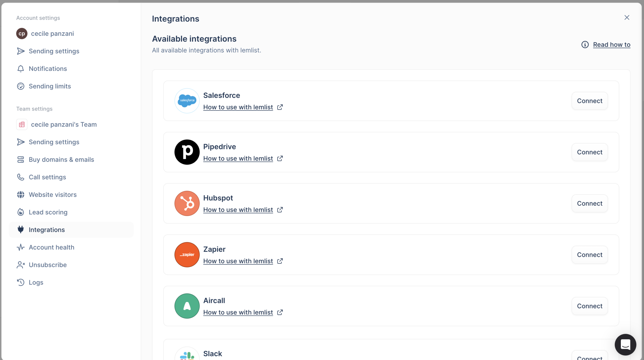This screenshot has width=644, height=360.
Task: Select the Aircall integration logo
Action: tap(187, 306)
